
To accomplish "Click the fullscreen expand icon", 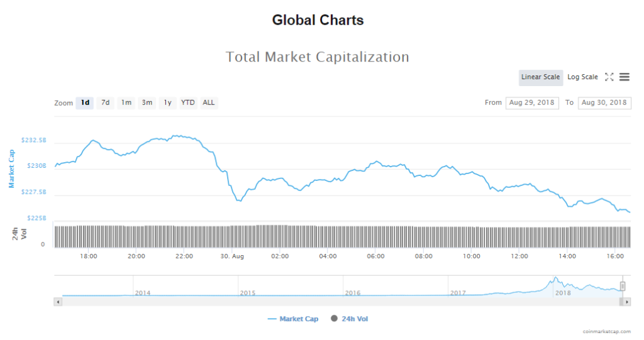I will point(609,77).
